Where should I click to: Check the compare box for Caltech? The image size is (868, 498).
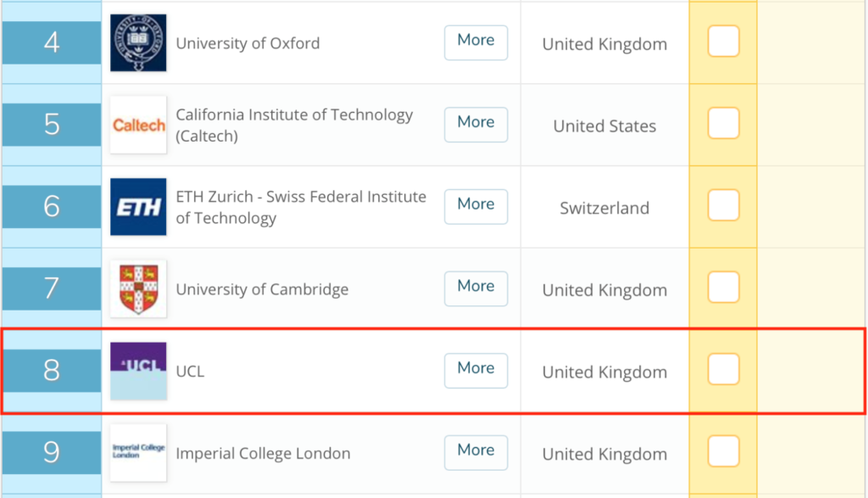click(x=724, y=123)
